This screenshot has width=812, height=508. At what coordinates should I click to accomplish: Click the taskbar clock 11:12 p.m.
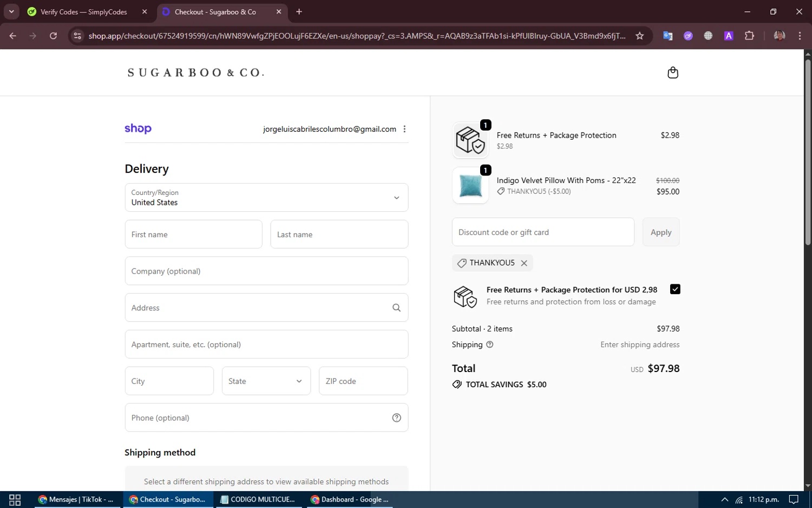click(x=763, y=499)
